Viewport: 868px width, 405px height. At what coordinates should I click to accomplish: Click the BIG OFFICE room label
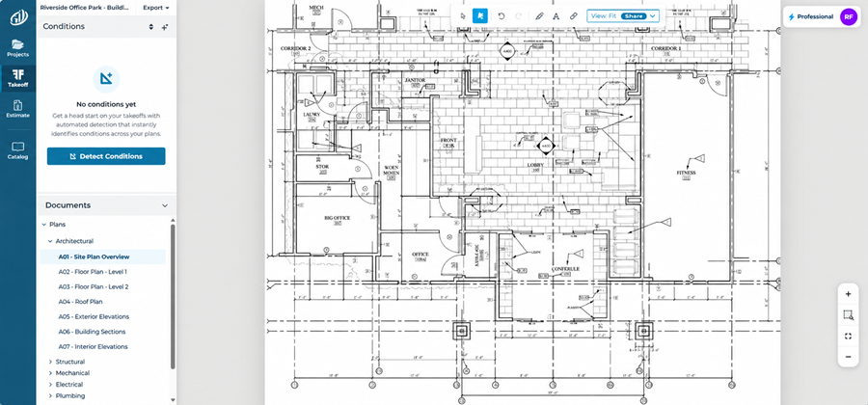(338, 218)
